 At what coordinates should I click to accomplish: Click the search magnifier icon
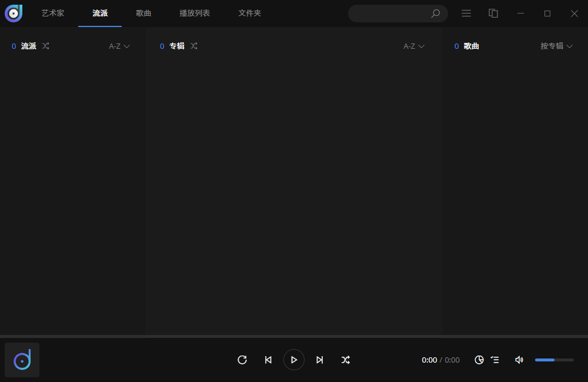pyautogui.click(x=435, y=14)
